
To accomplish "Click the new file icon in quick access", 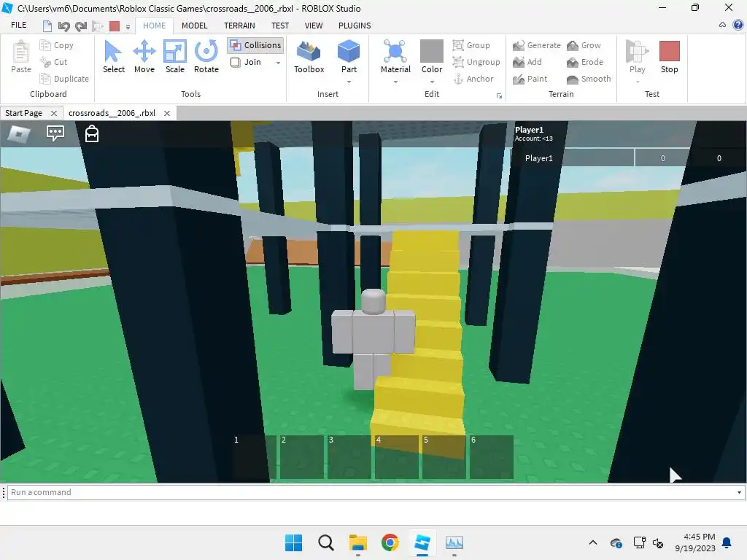I will (47, 26).
